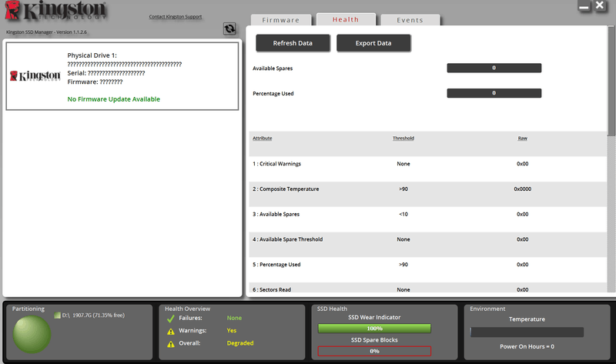Minimize the SSD Manager window

pyautogui.click(x=584, y=6)
